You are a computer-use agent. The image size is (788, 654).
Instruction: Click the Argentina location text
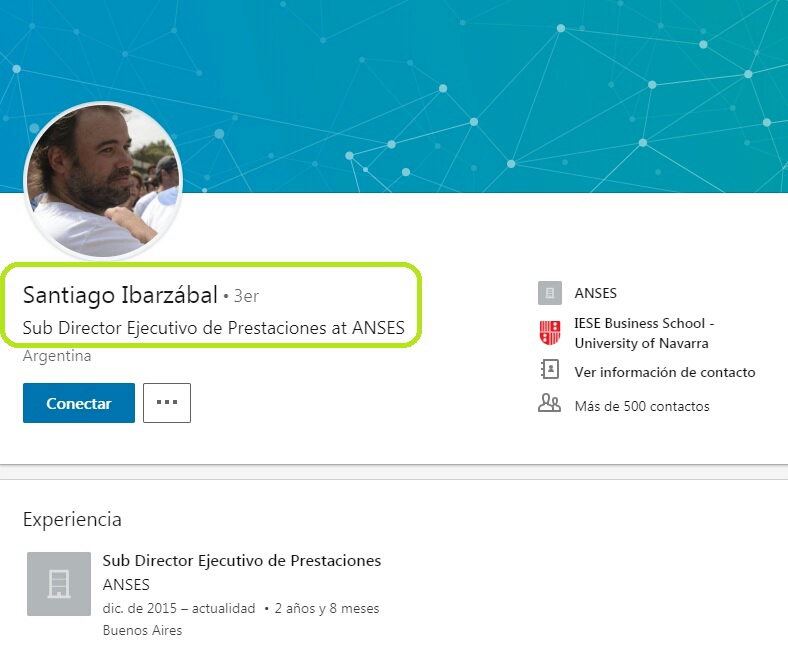(x=57, y=356)
